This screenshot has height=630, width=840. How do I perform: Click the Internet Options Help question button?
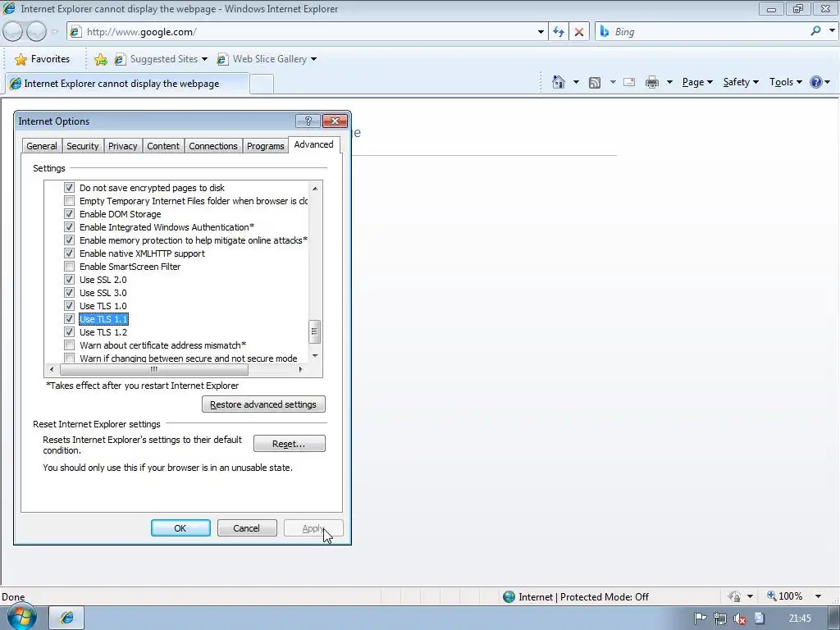pos(308,121)
